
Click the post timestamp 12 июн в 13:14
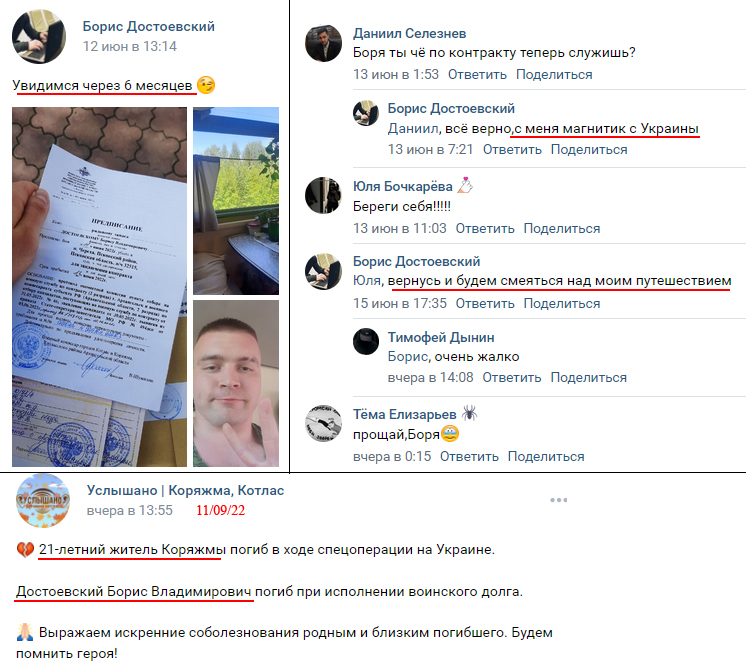click(x=129, y=47)
